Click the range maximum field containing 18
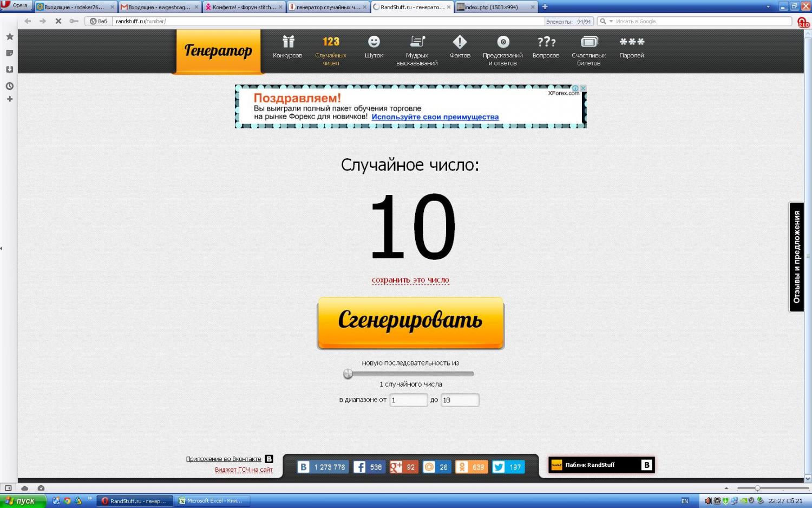Screen dimensions: 812x508 click(x=459, y=400)
